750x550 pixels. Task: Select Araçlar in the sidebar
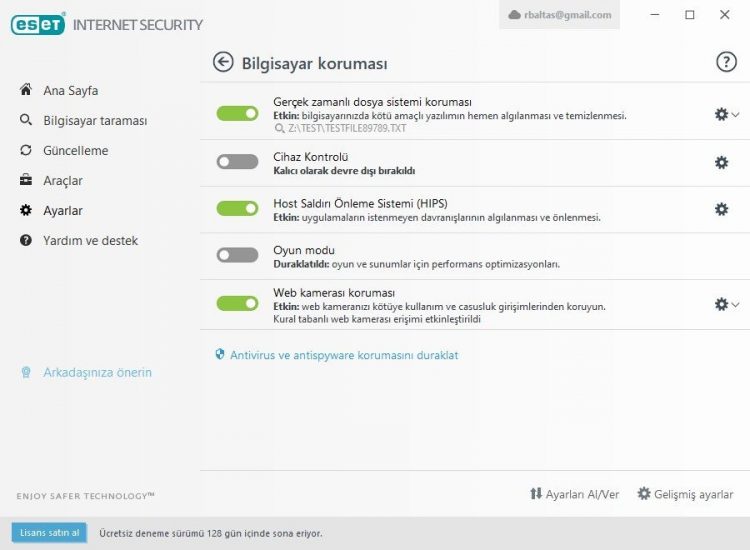tap(63, 181)
